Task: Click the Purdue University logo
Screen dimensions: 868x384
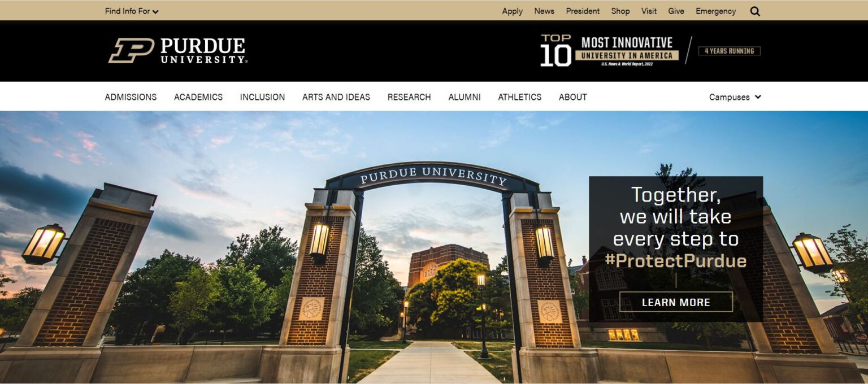Action: 178,51
